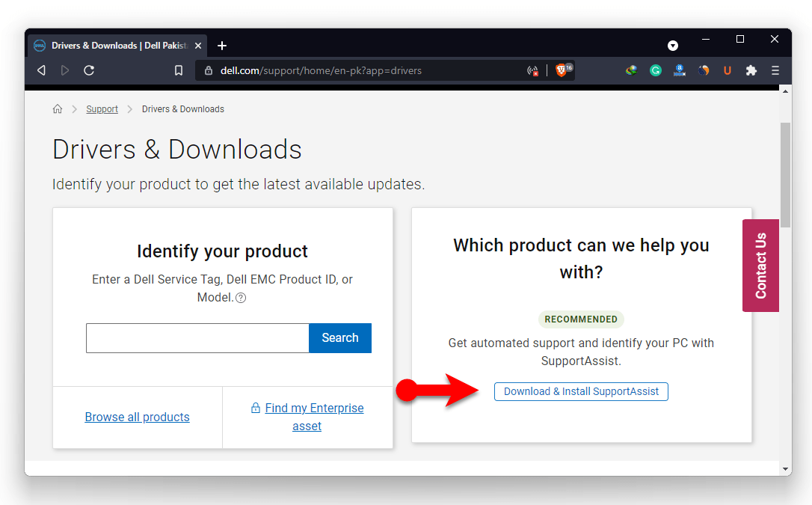Image resolution: width=812 pixels, height=505 pixels.
Task: Click the home breadcrumb icon
Action: [x=58, y=108]
